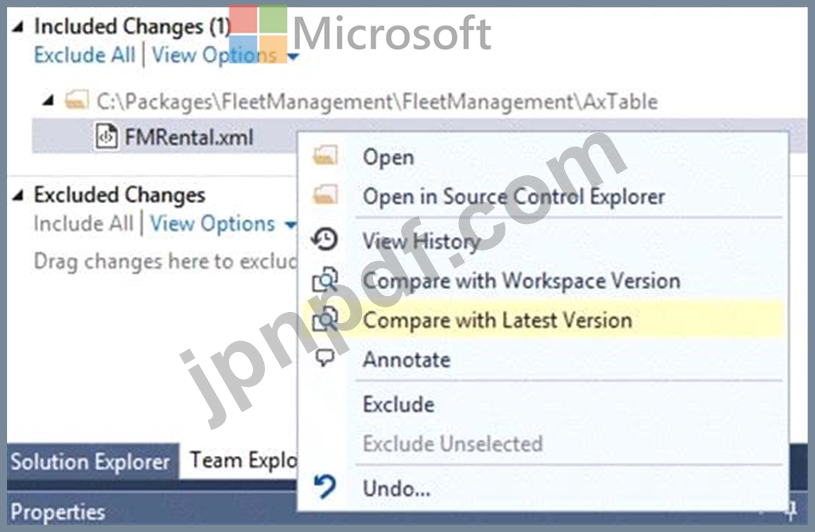Image resolution: width=815 pixels, height=532 pixels.
Task: Click the View History clock icon
Action: [x=325, y=239]
